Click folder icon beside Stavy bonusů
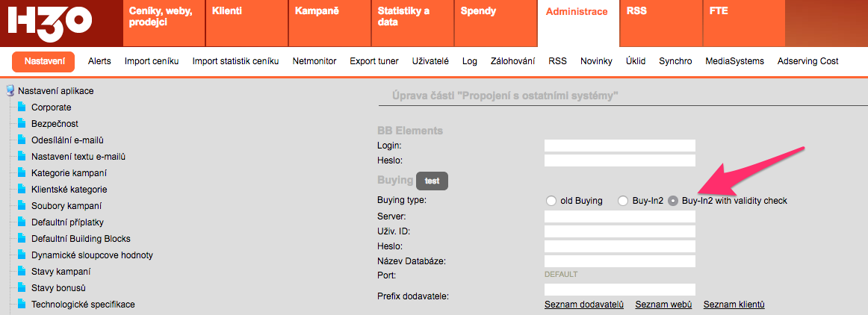The height and width of the screenshot is (315, 868). (x=22, y=288)
